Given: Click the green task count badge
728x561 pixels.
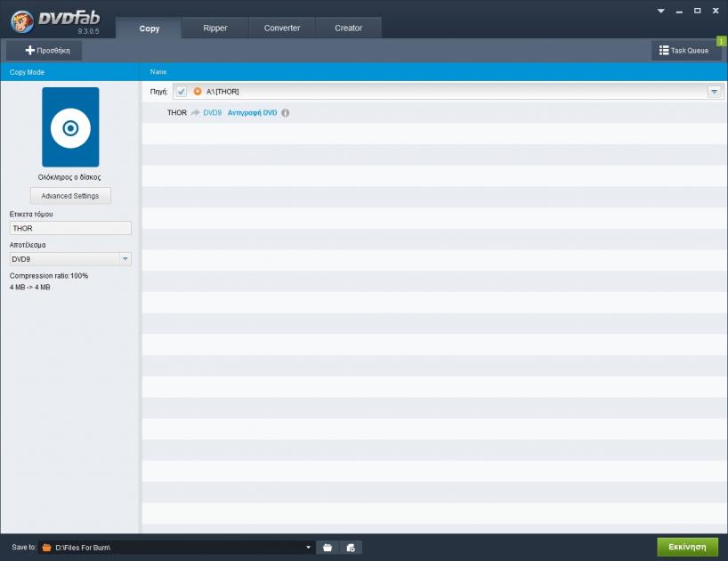Looking at the screenshot, I should (x=721, y=41).
